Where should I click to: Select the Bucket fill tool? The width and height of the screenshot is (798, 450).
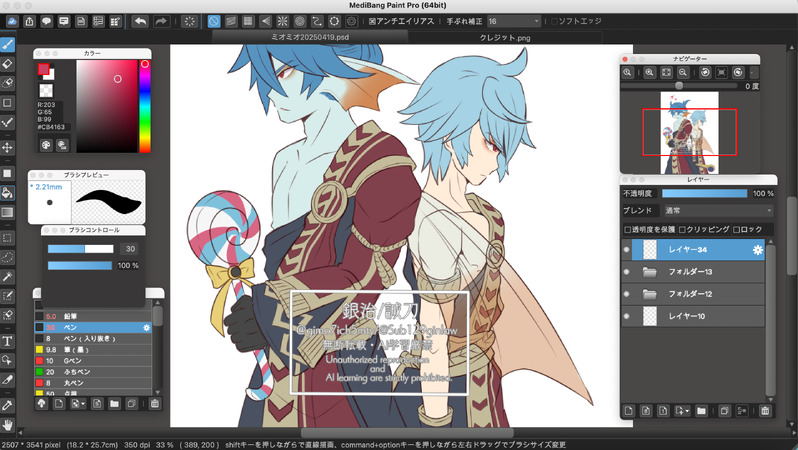tap(7, 193)
